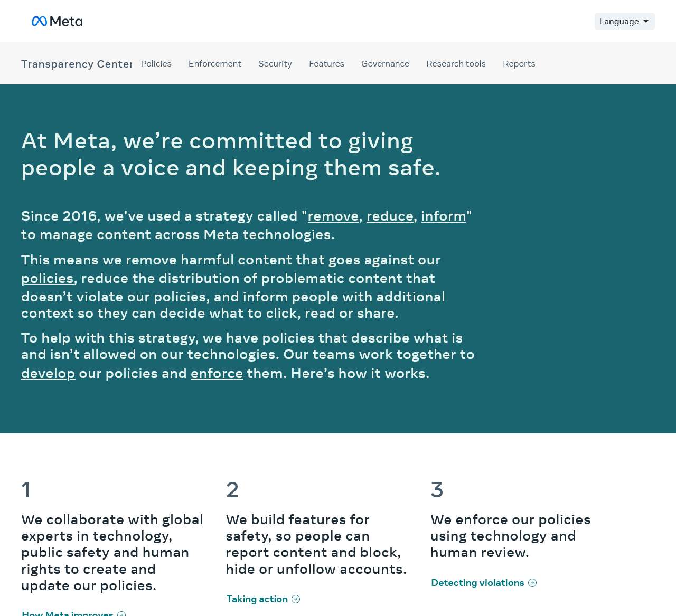Image resolution: width=676 pixels, height=616 pixels.
Task: Follow the "inform" link
Action: coord(444,216)
